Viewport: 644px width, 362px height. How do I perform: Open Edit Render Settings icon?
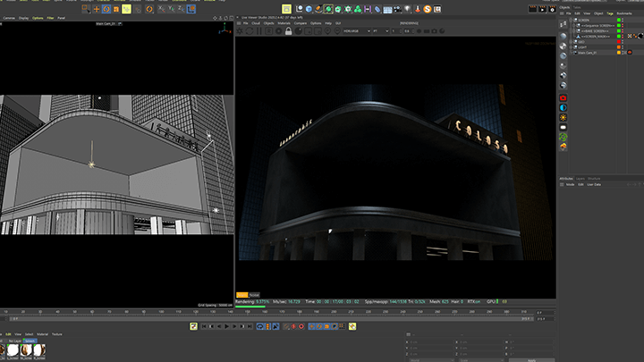tap(553, 9)
